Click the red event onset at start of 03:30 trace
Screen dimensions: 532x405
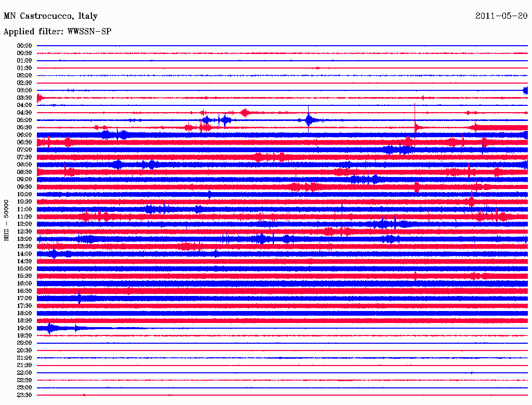pos(39,98)
